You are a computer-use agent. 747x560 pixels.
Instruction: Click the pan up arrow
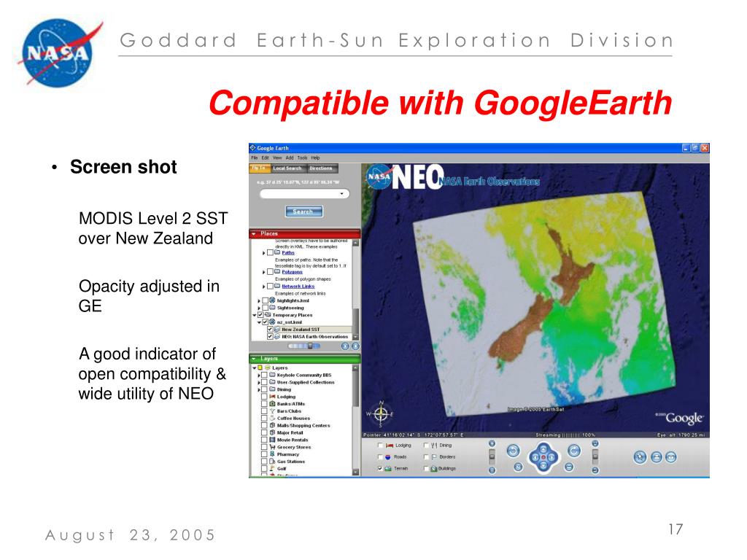543,449
